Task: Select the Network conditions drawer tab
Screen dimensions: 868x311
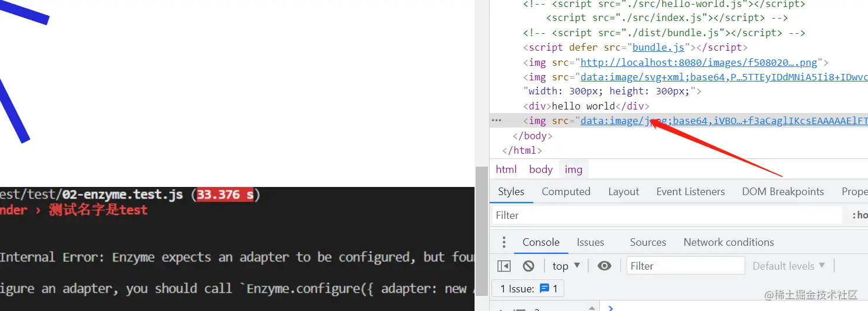Action: [729, 242]
